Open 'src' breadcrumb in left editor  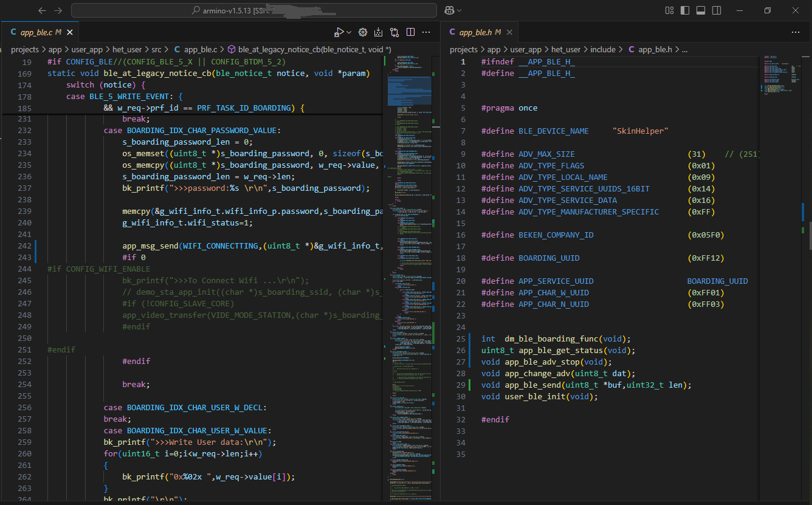pos(156,49)
